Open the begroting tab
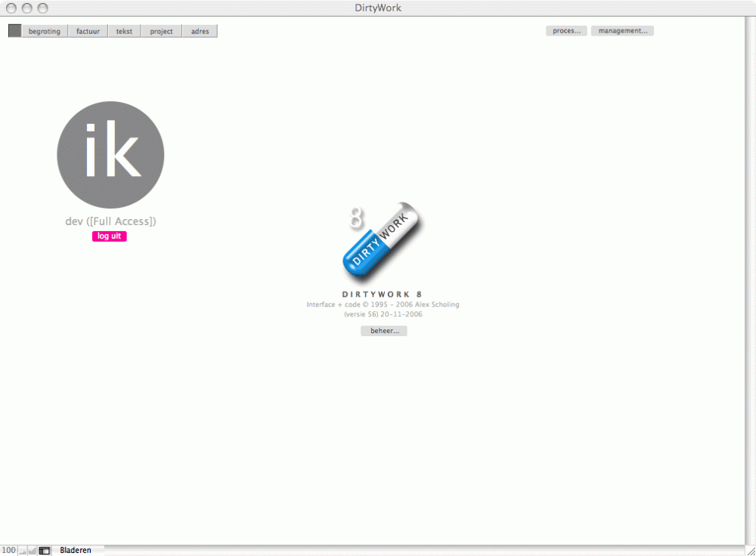Screen dimensions: 756x556 click(45, 32)
